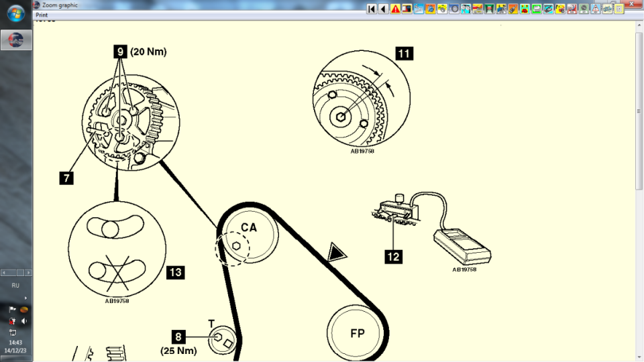
Task: Select the Autodata app button in the taskbar
Action: pyautogui.click(x=15, y=40)
